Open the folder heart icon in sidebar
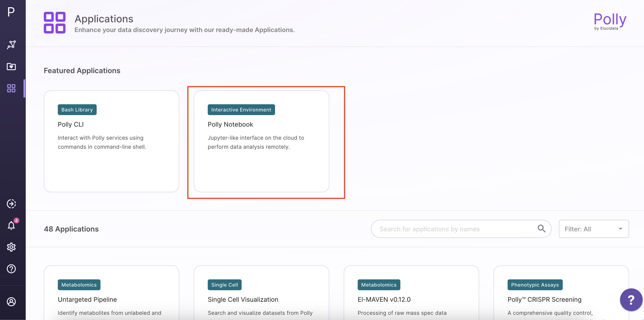This screenshot has height=320, width=644. tap(11, 66)
